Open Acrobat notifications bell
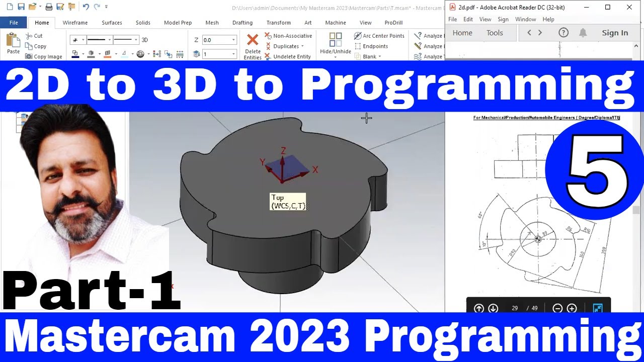The height and width of the screenshot is (362, 644). tap(583, 33)
